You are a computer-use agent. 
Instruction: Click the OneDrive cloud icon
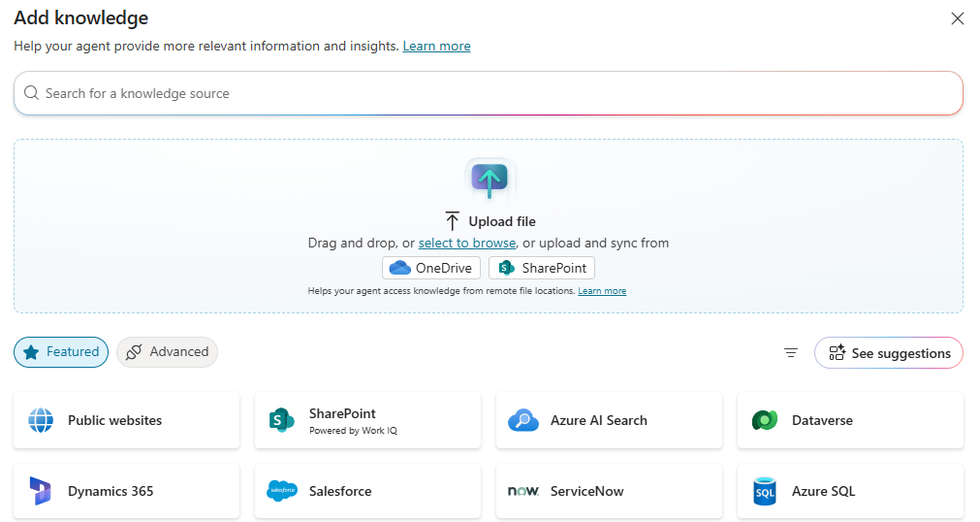click(400, 268)
